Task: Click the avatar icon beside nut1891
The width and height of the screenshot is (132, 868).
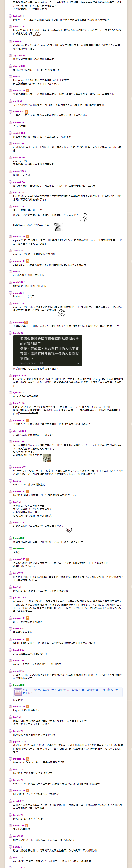Action: tap(10, 101)
